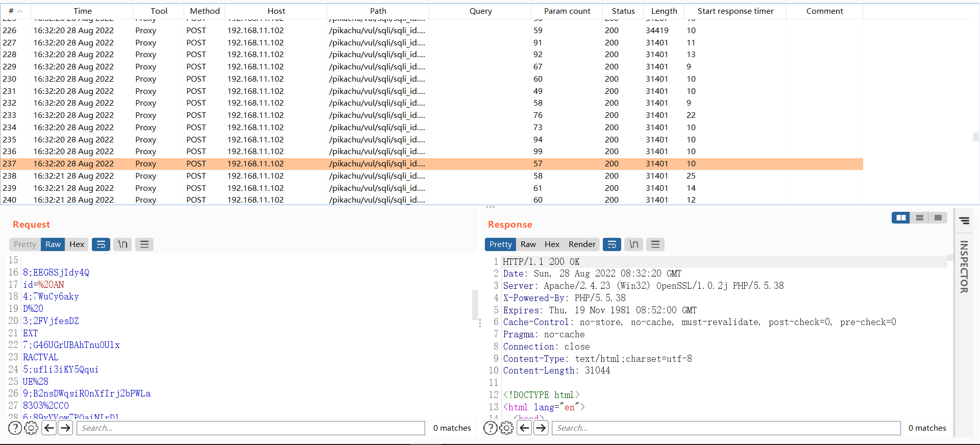Click the Response search input field
The width and height of the screenshot is (980, 445).
[x=726, y=428]
